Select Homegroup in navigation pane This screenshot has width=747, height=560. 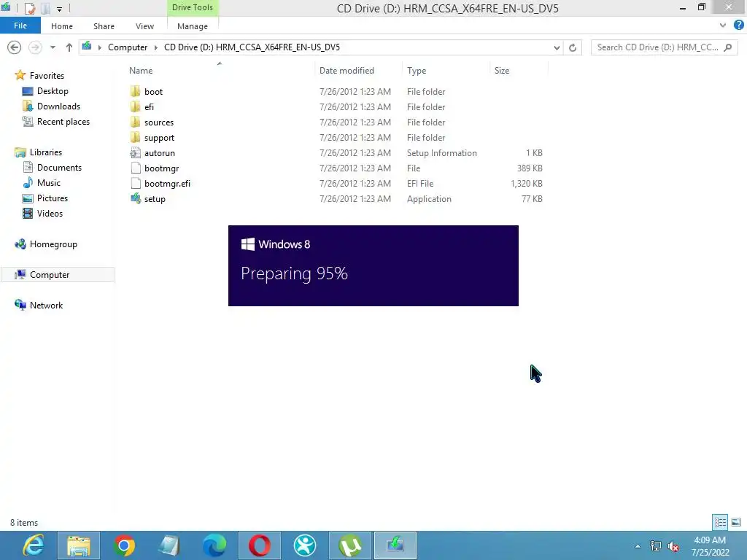pyautogui.click(x=53, y=244)
